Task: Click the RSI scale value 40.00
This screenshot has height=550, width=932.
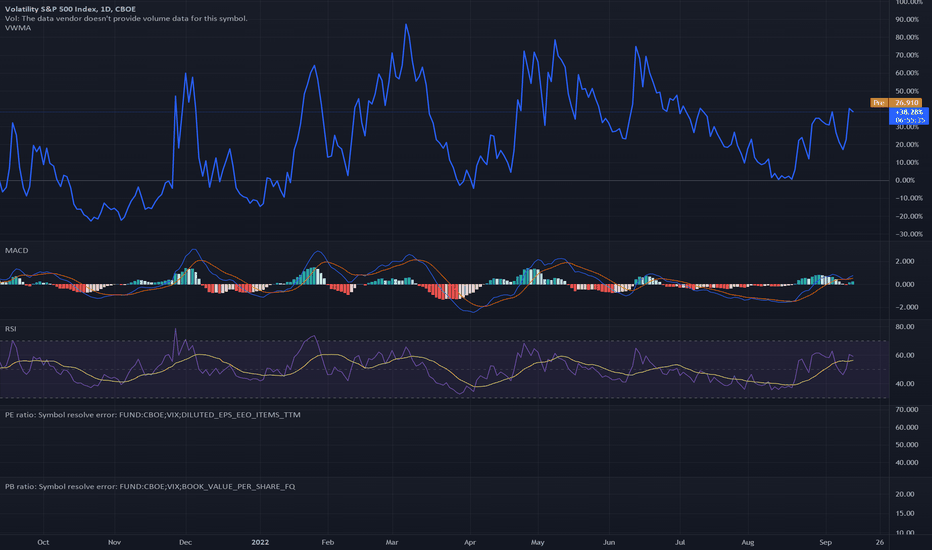Action: 905,384
